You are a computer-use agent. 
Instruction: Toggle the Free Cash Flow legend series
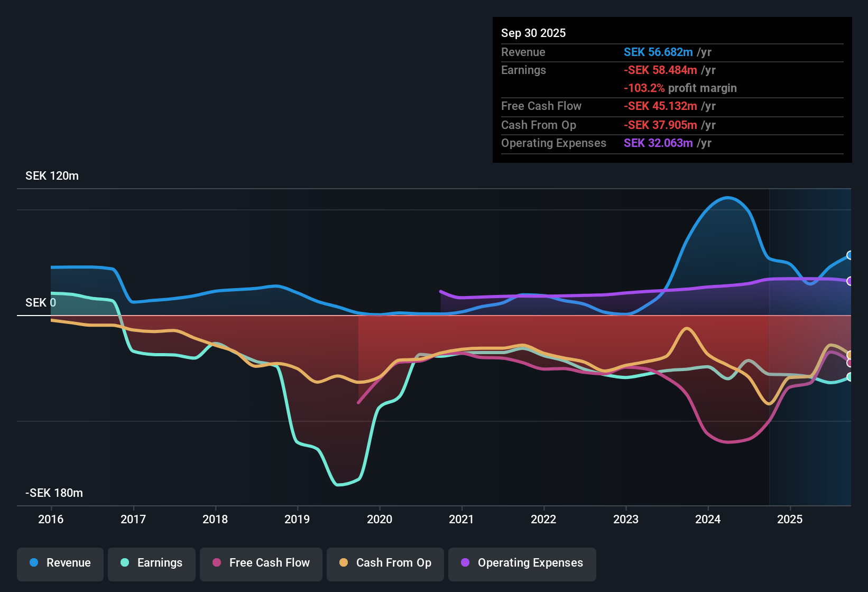point(261,563)
